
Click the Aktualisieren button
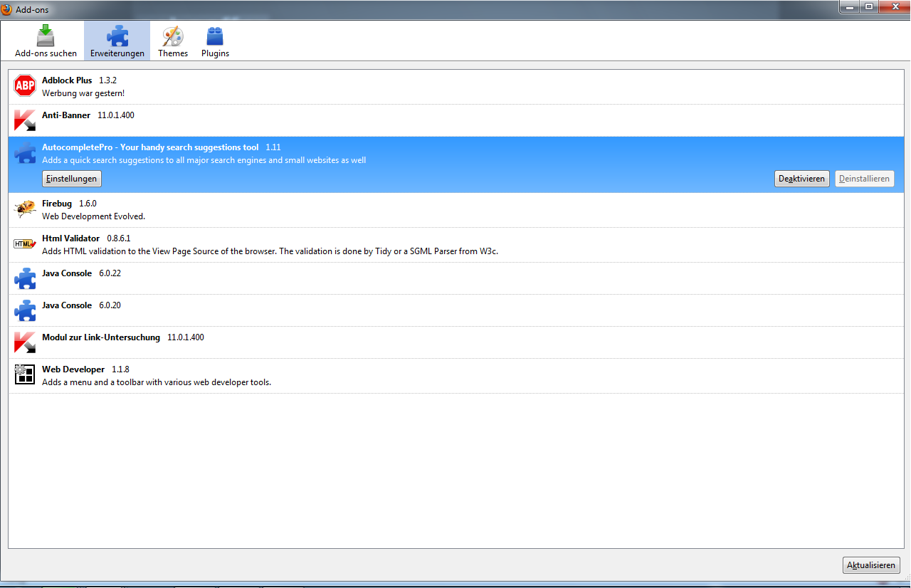point(870,565)
